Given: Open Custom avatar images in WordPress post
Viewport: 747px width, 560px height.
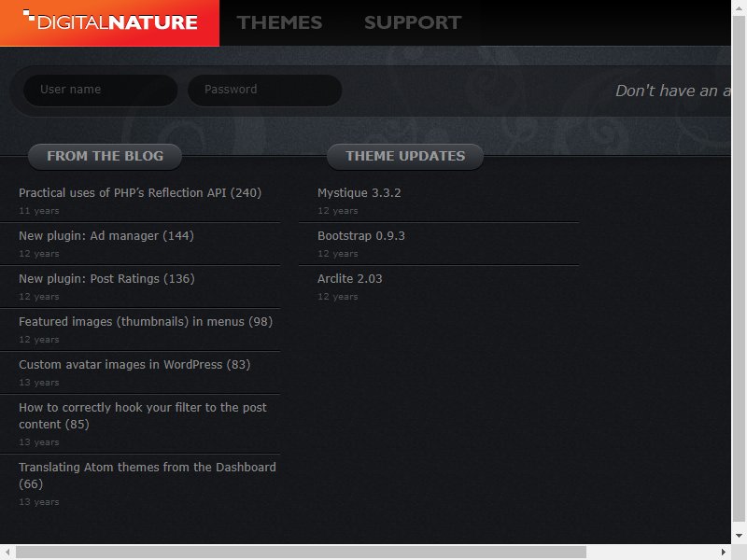Looking at the screenshot, I should 134,364.
